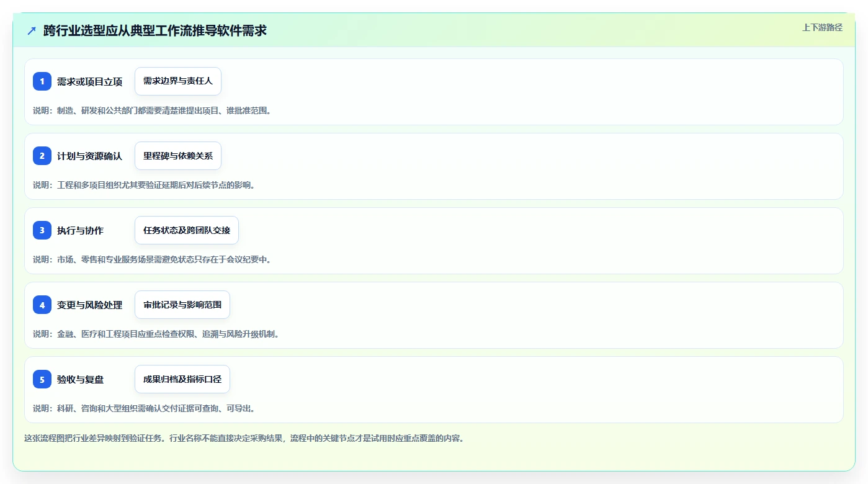Click the arrow icon beside the header title
Viewport: 868px width, 484px height.
pyautogui.click(x=32, y=30)
